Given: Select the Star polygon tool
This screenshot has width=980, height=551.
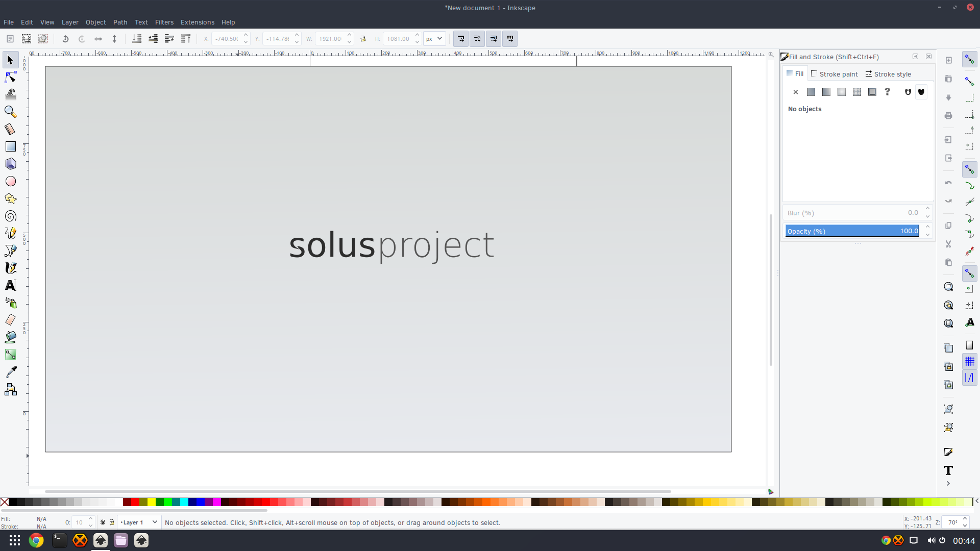Looking at the screenshot, I should pos(10,198).
